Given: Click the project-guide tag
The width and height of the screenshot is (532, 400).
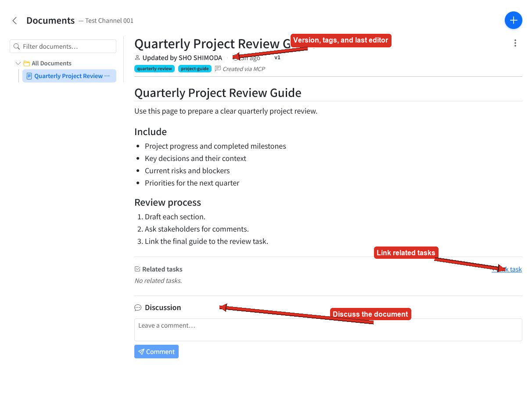Looking at the screenshot, I should [195, 68].
